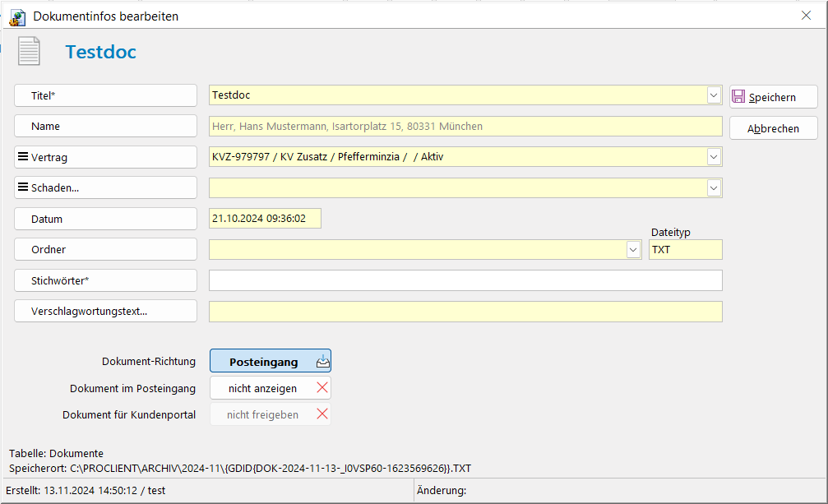Expand the Titel dropdown arrow
This screenshot has width=828, height=504.
pyautogui.click(x=714, y=95)
